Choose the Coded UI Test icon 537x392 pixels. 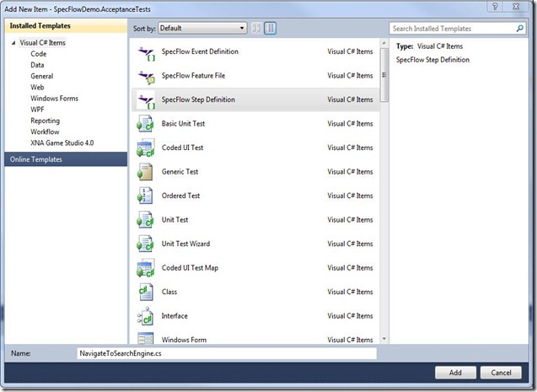point(146,148)
